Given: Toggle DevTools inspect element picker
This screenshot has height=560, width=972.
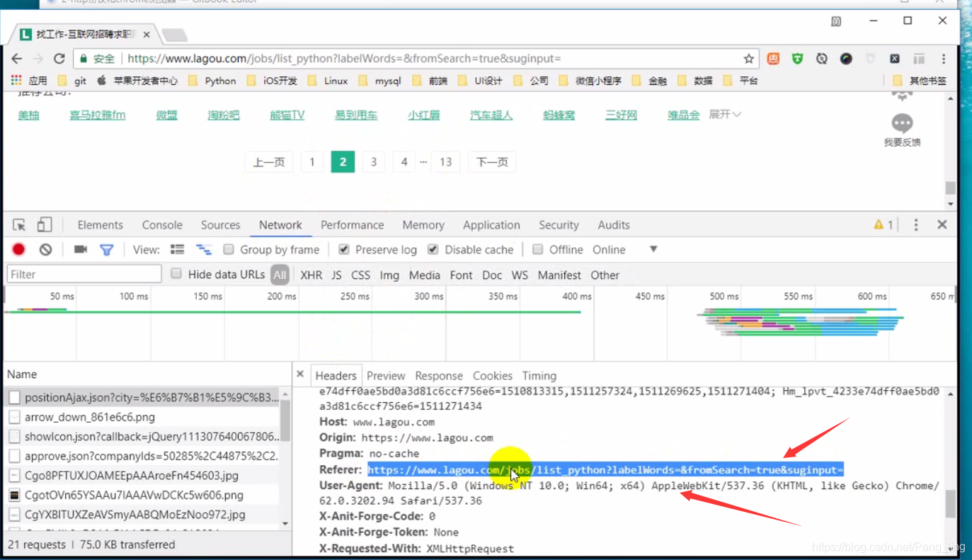Looking at the screenshot, I should tap(19, 225).
